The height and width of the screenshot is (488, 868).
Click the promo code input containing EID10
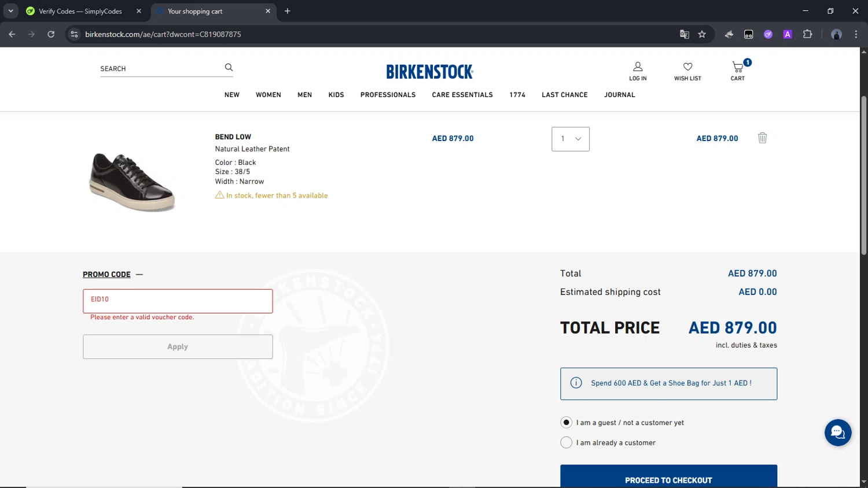(x=178, y=301)
